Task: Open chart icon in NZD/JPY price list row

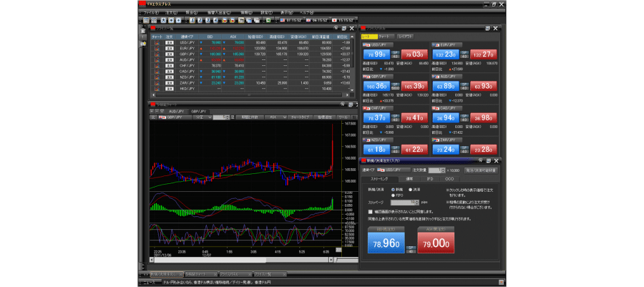Action: pos(157,77)
